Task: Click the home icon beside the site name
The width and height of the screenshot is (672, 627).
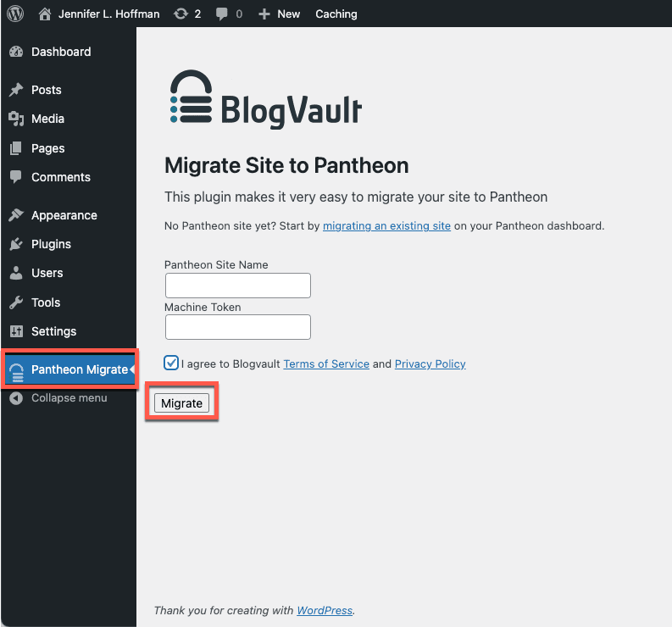Action: click(x=45, y=14)
